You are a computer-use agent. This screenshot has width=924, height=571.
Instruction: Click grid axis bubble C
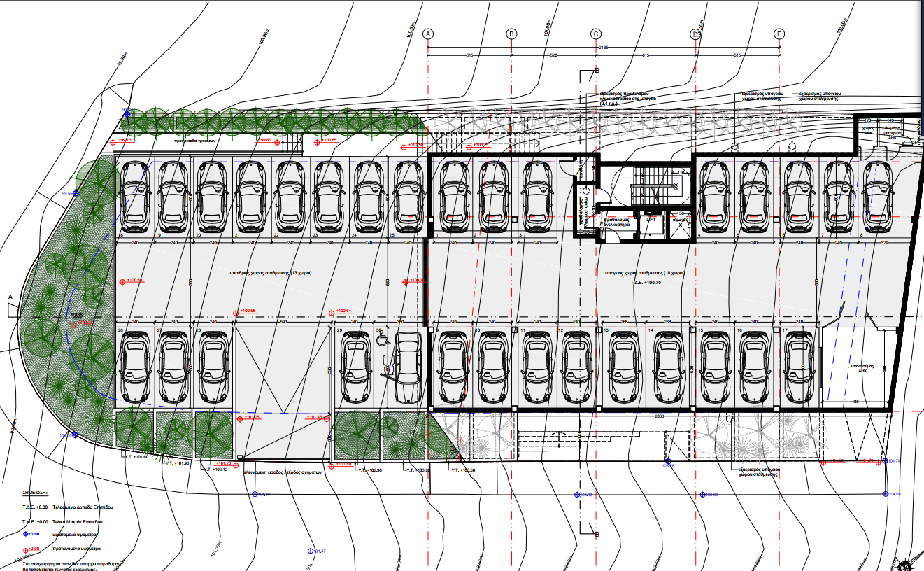596,34
